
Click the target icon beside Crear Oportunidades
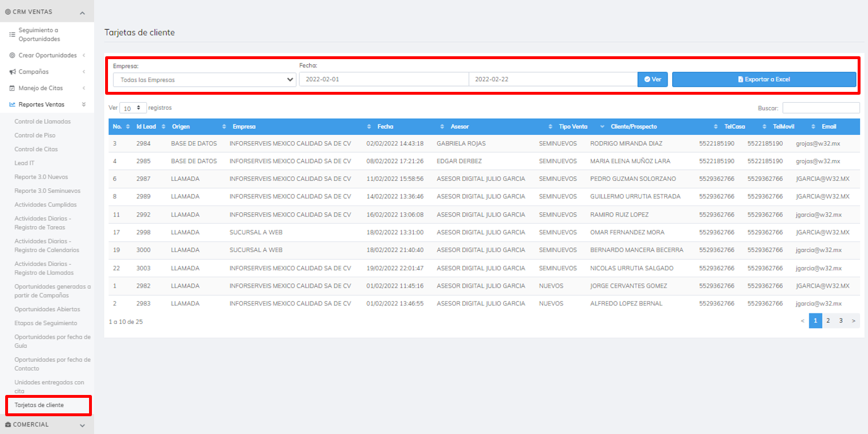(x=12, y=56)
